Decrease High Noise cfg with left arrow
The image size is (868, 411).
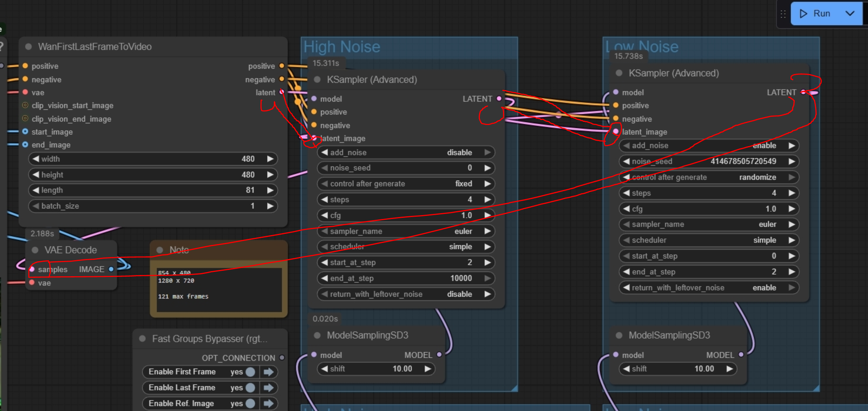tap(324, 215)
